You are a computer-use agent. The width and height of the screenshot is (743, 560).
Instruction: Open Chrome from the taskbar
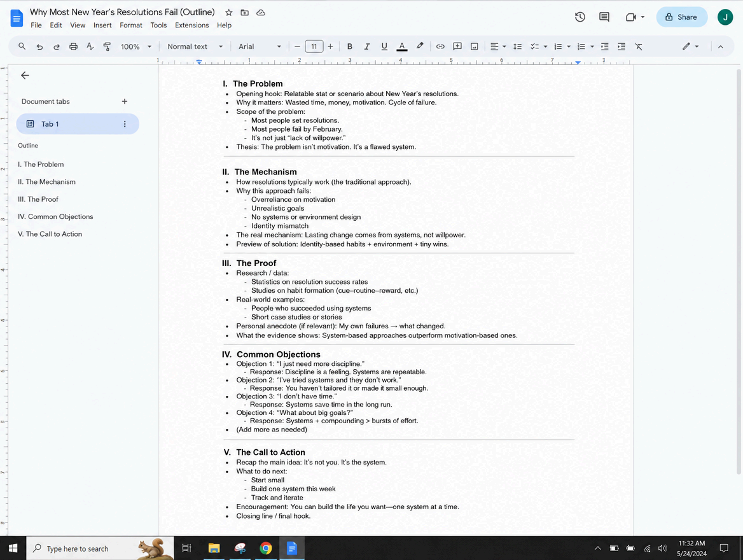266,548
